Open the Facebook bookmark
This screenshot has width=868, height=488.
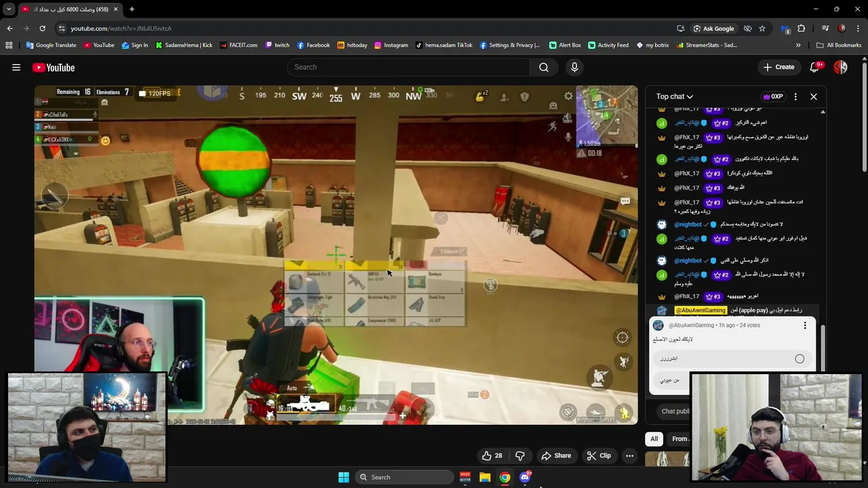[x=313, y=45]
